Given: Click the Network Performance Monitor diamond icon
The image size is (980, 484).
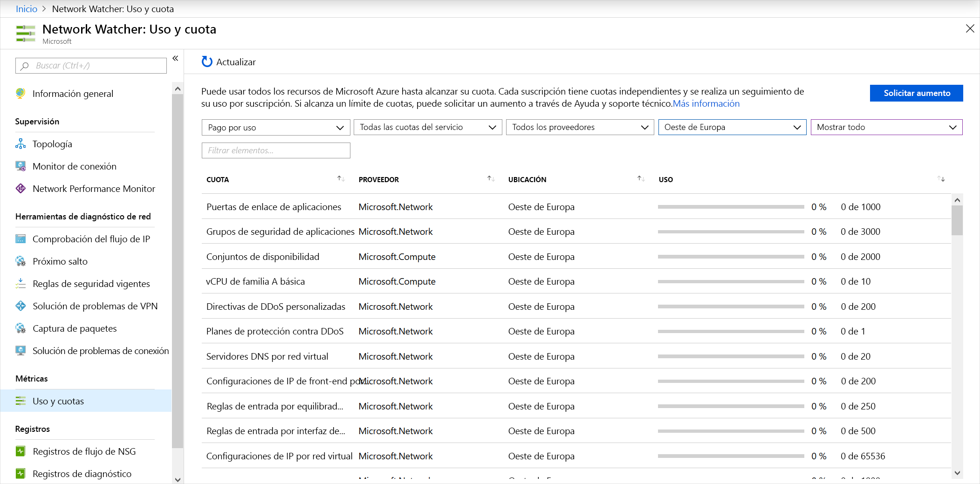Looking at the screenshot, I should (x=21, y=188).
